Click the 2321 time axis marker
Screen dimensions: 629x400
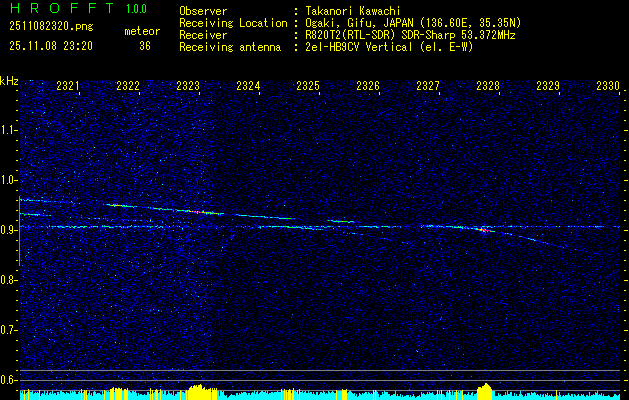click(68, 85)
